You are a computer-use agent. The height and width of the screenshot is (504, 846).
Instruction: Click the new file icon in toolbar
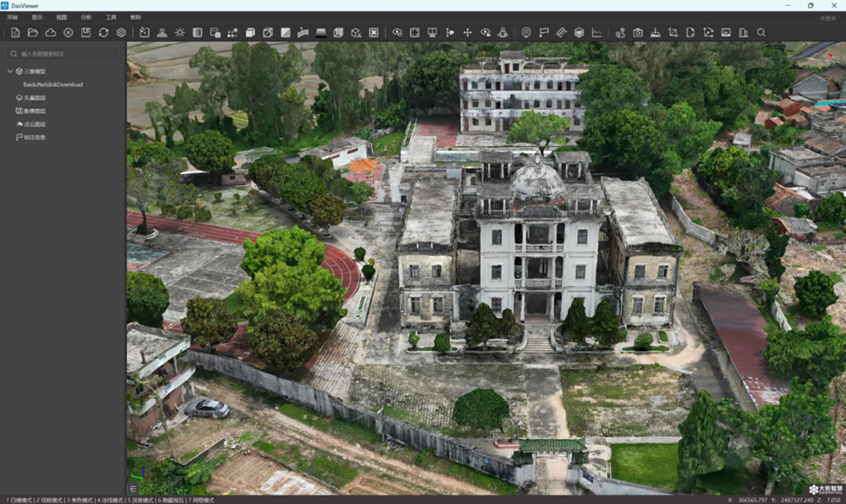click(15, 32)
